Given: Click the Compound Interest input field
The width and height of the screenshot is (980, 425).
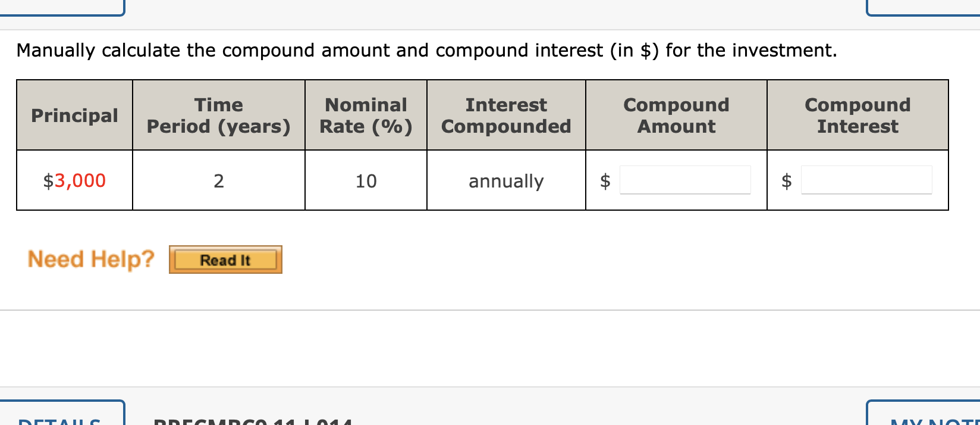Looking at the screenshot, I should (x=866, y=180).
